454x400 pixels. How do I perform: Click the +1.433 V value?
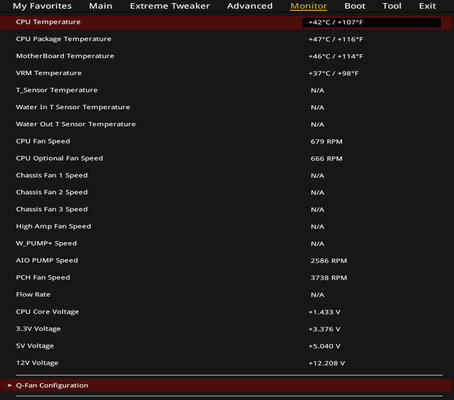point(324,312)
